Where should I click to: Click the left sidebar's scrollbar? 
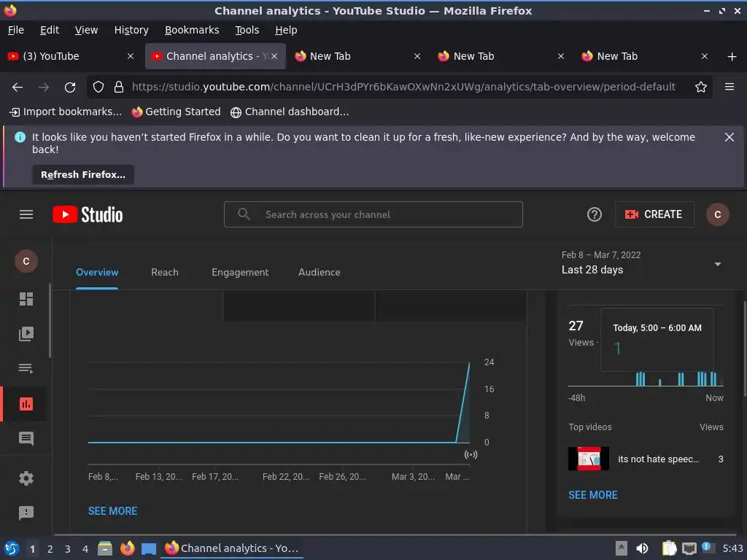pyautogui.click(x=50, y=321)
